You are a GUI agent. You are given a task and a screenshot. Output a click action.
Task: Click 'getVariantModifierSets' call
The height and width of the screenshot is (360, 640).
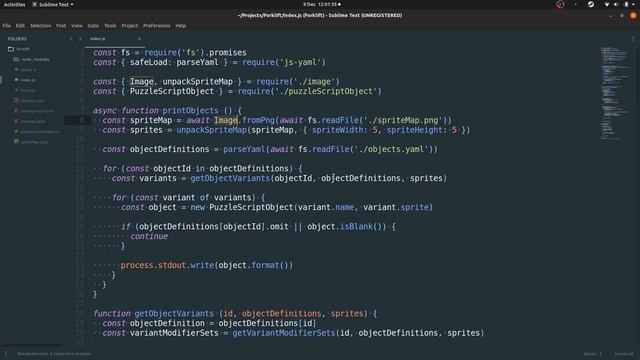284,333
